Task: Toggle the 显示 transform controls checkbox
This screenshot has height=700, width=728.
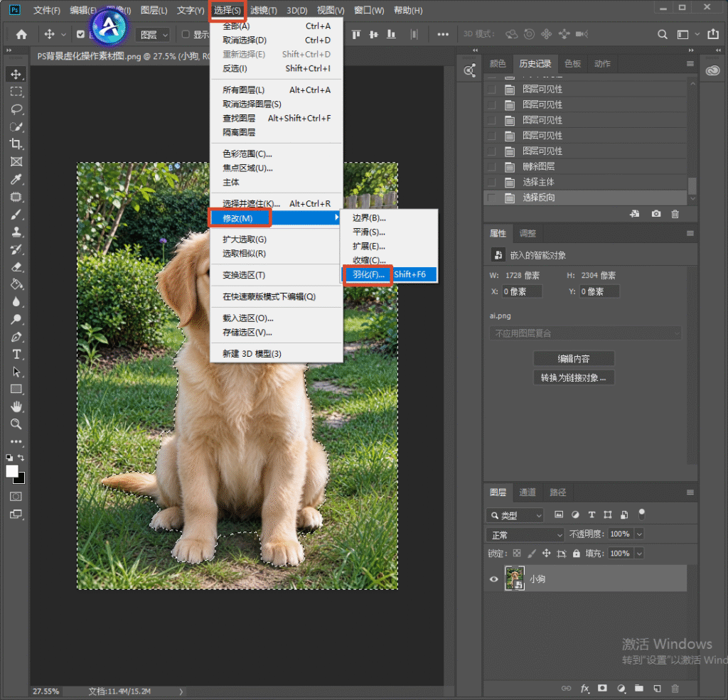Action: point(186,34)
